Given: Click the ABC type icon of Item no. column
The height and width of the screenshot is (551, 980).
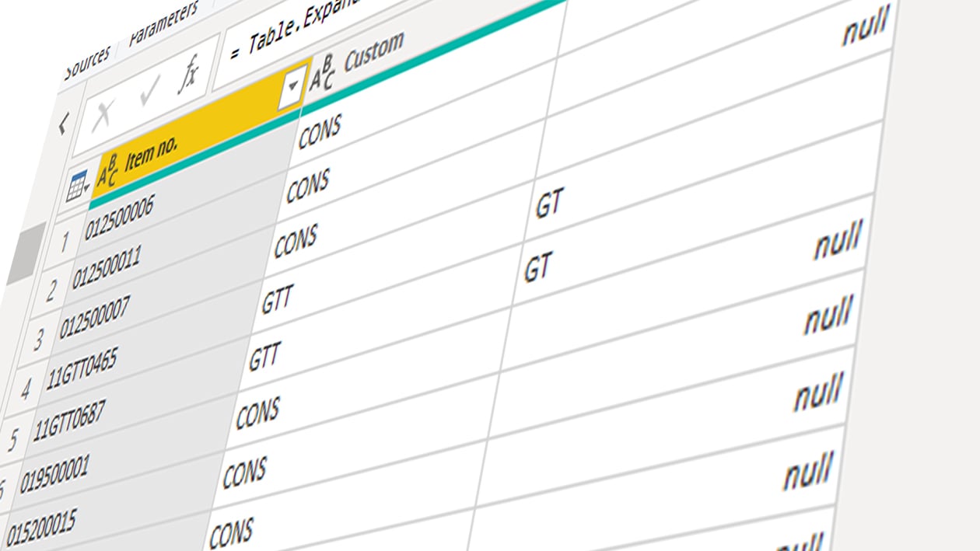Looking at the screenshot, I should 107,171.
